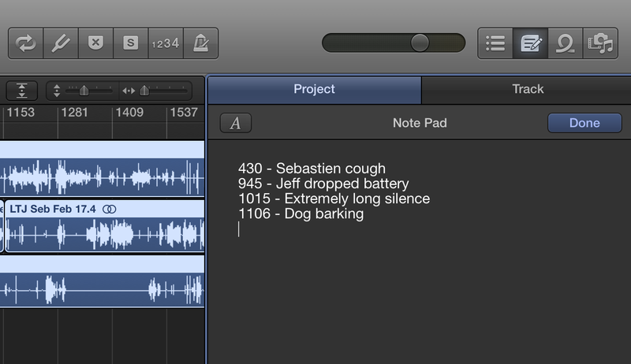Screen dimensions: 631x364
Task: Click the Note Pad title
Action: [x=420, y=123]
